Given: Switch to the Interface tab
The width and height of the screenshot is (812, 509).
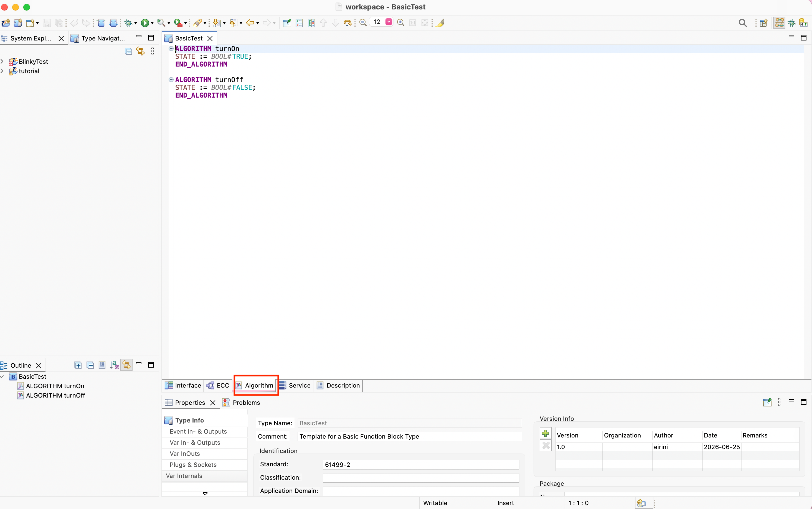Looking at the screenshot, I should click(184, 385).
